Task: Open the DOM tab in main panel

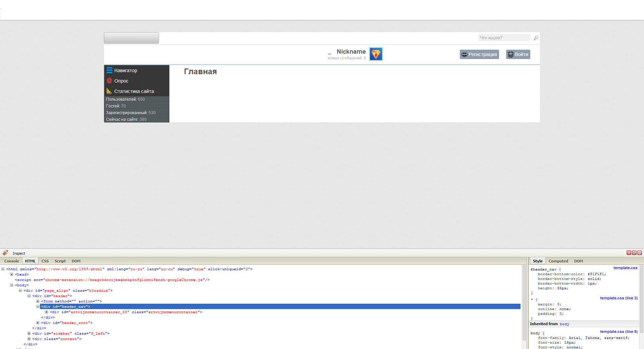Action: (76, 261)
